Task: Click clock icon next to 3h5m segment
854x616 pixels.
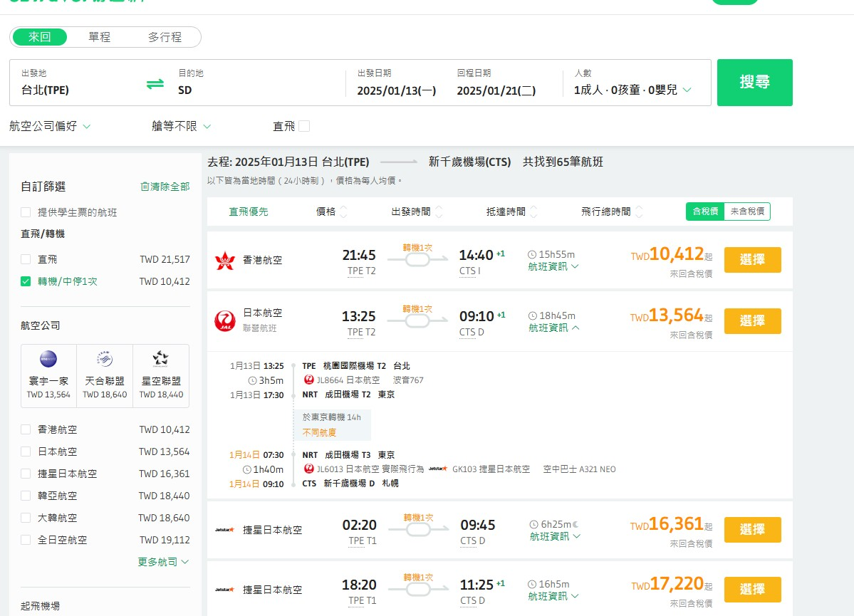Action: [x=252, y=380]
